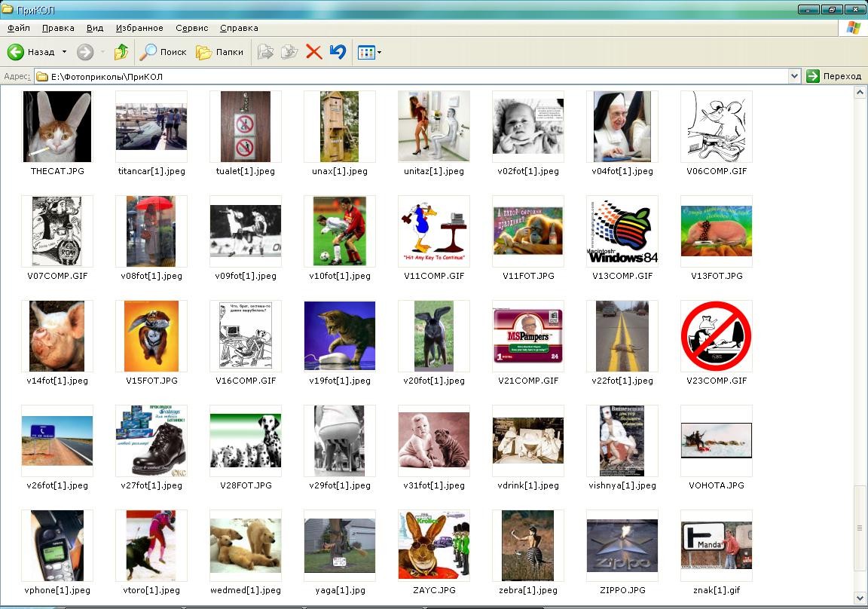The image size is (868, 609).
Task: Open the Избранное menu
Action: [139, 28]
